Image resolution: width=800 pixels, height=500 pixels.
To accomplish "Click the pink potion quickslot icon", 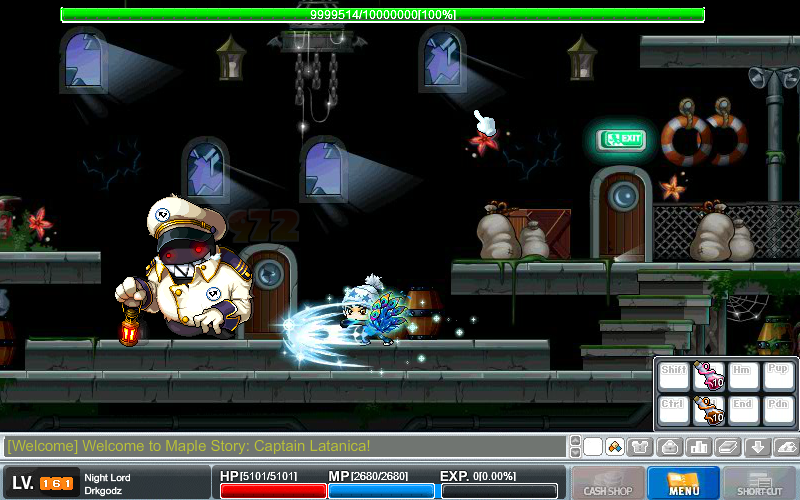I will click(709, 375).
